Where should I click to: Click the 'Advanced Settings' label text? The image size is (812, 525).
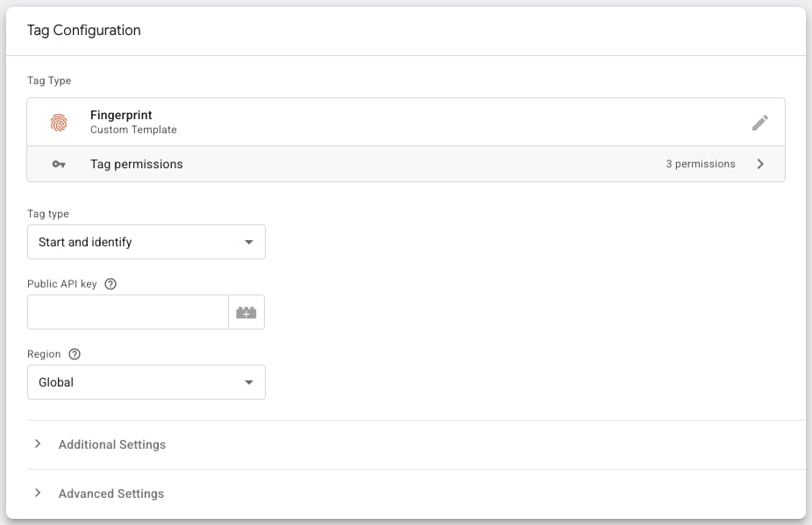111,493
